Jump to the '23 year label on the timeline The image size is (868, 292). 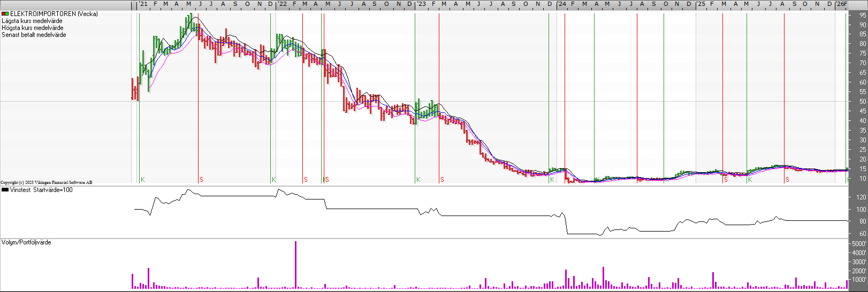(421, 4)
